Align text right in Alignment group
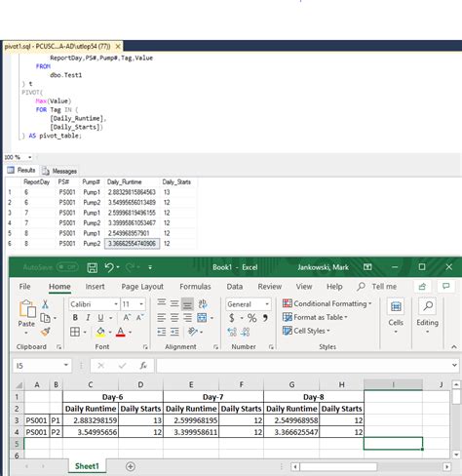This screenshot has width=462, height=476. 187,318
